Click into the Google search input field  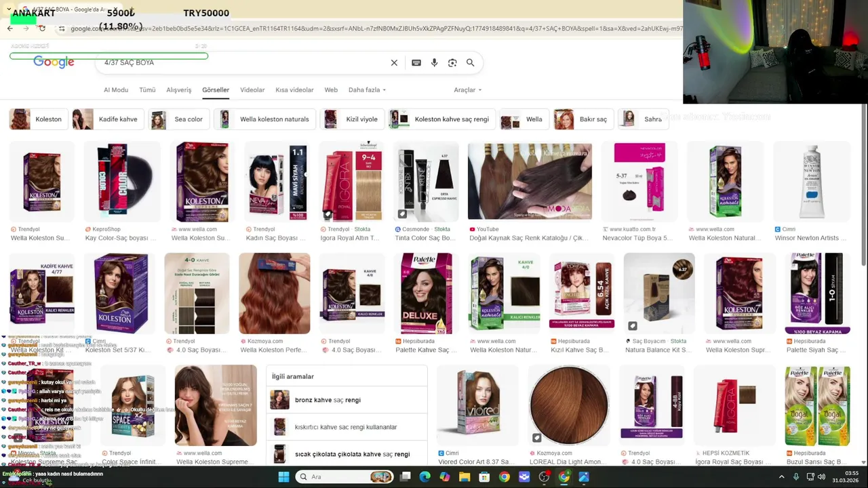(x=244, y=62)
